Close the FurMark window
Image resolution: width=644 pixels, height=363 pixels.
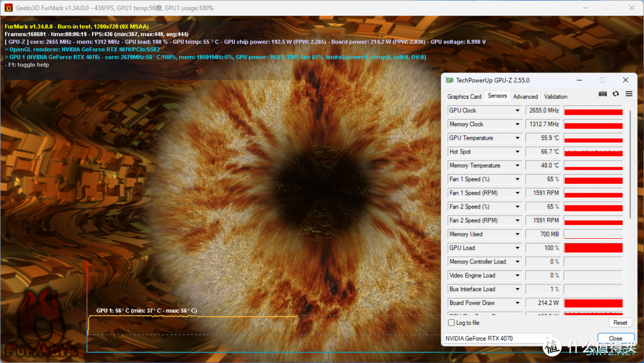(x=631, y=8)
